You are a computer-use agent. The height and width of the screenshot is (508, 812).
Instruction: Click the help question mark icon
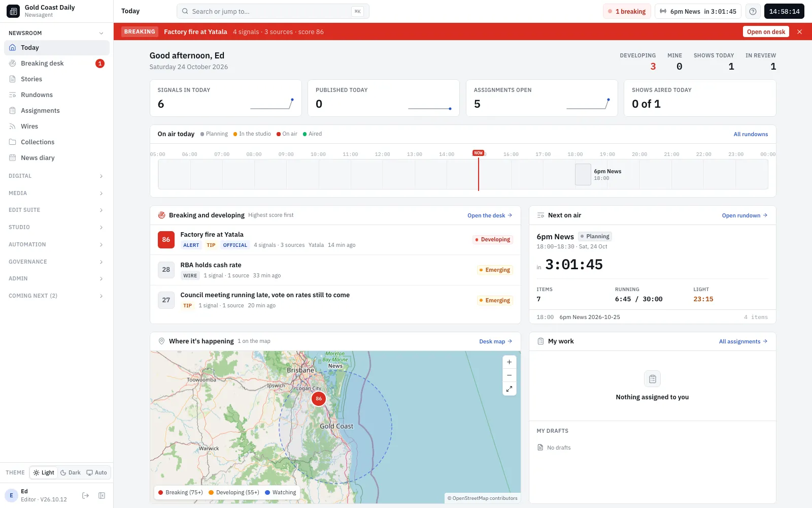(753, 11)
